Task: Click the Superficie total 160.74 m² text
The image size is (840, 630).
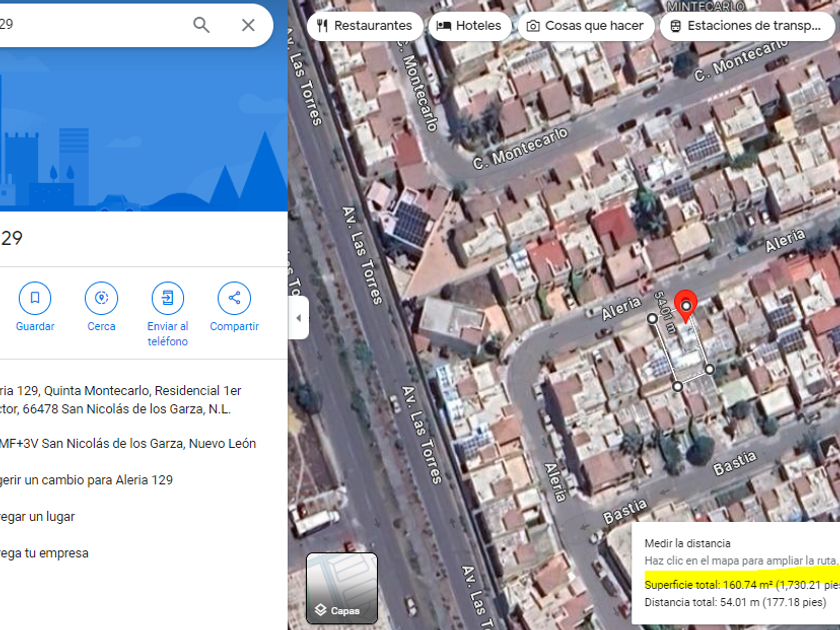Action: 742,584
